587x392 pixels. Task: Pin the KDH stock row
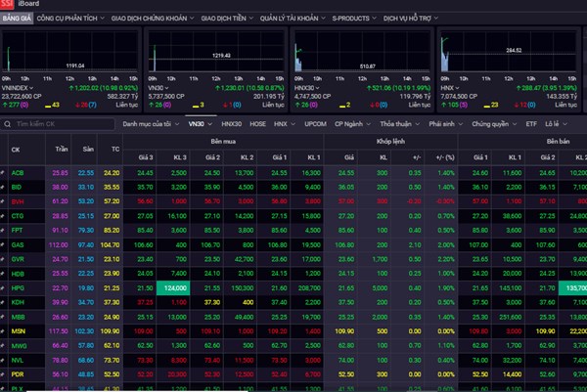[x=2, y=302]
